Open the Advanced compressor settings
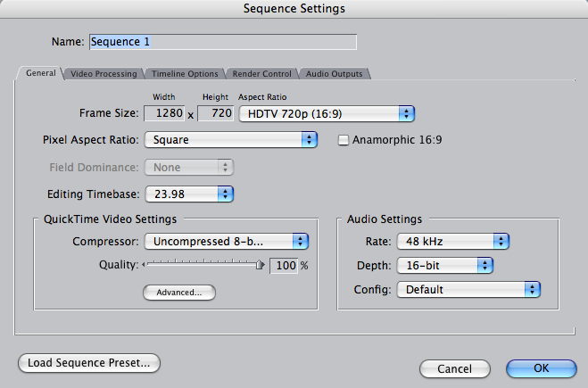Image resolution: width=588 pixels, height=388 pixels. (179, 292)
